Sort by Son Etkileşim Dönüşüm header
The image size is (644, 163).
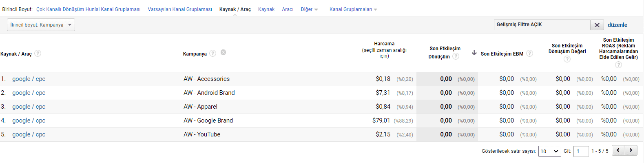coord(445,52)
